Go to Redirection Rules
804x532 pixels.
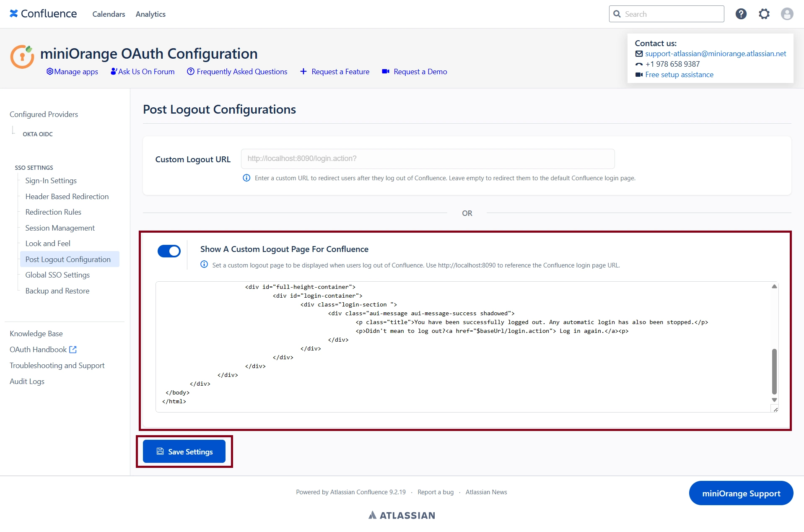point(53,212)
